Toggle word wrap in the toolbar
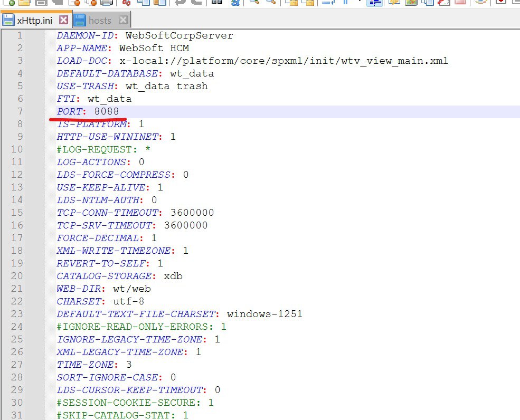 click(x=328, y=2)
